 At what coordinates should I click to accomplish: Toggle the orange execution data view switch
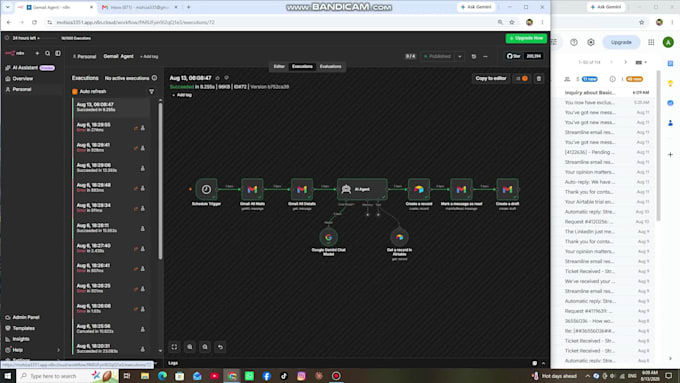click(522, 79)
